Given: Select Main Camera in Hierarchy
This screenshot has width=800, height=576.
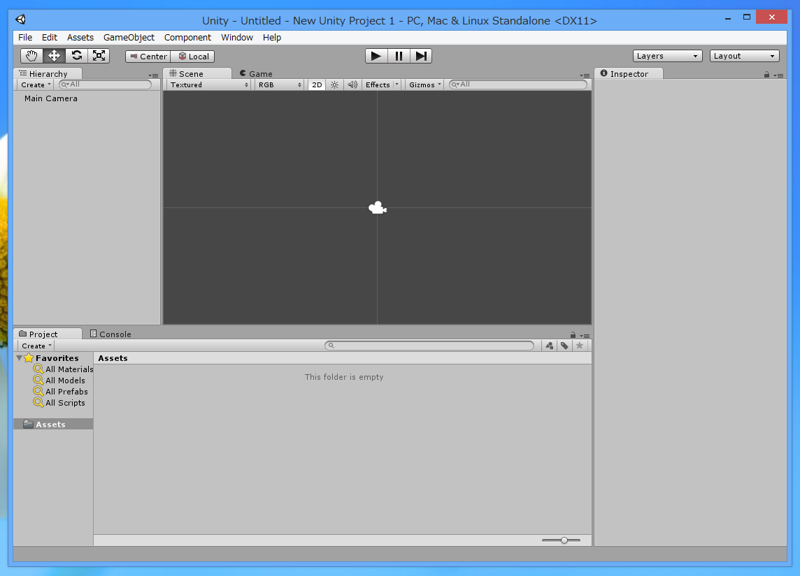Looking at the screenshot, I should (x=51, y=98).
